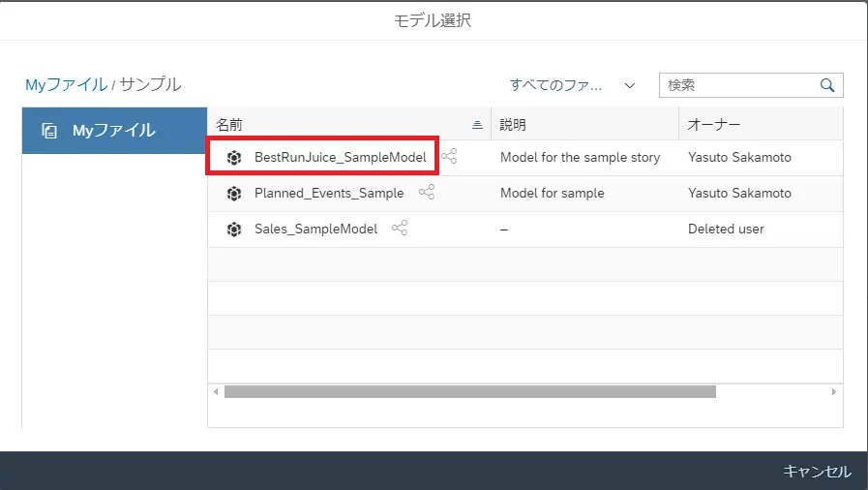Choose the Sales_SampleModel entry

[315, 230]
